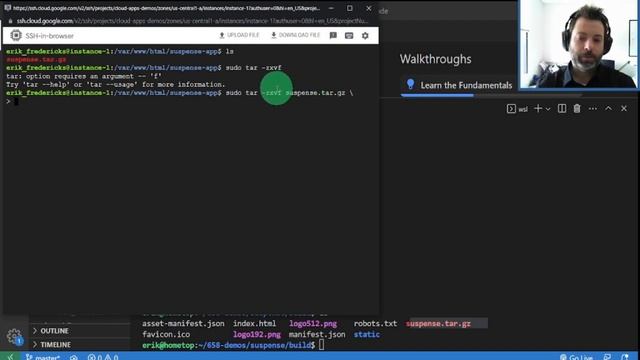Open the terminal launch profile dropdown arrow
640x360 pixels.
(548, 109)
